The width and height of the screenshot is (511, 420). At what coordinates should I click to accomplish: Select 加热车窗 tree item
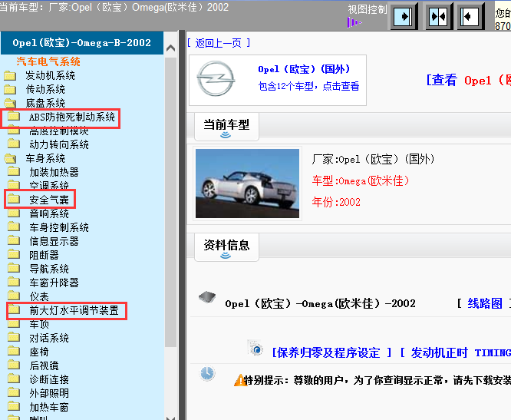point(49,407)
